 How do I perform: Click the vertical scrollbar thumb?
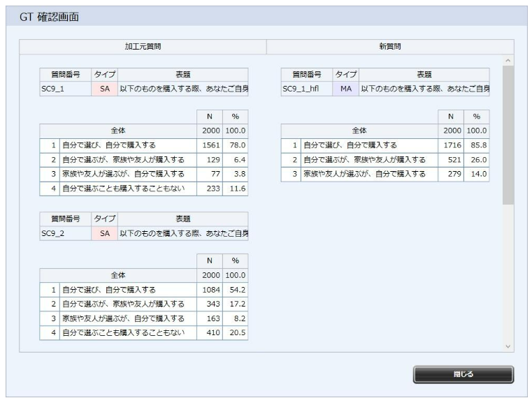(508, 135)
